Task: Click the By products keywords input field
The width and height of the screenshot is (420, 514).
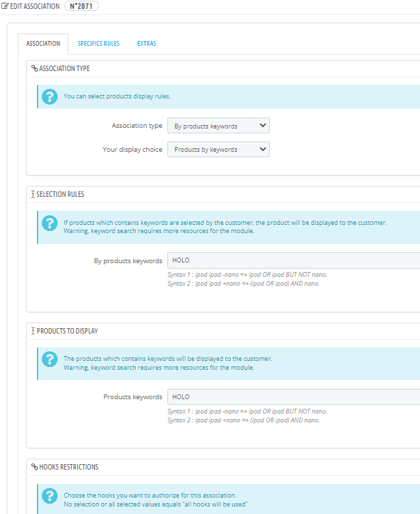Action: 294,260
